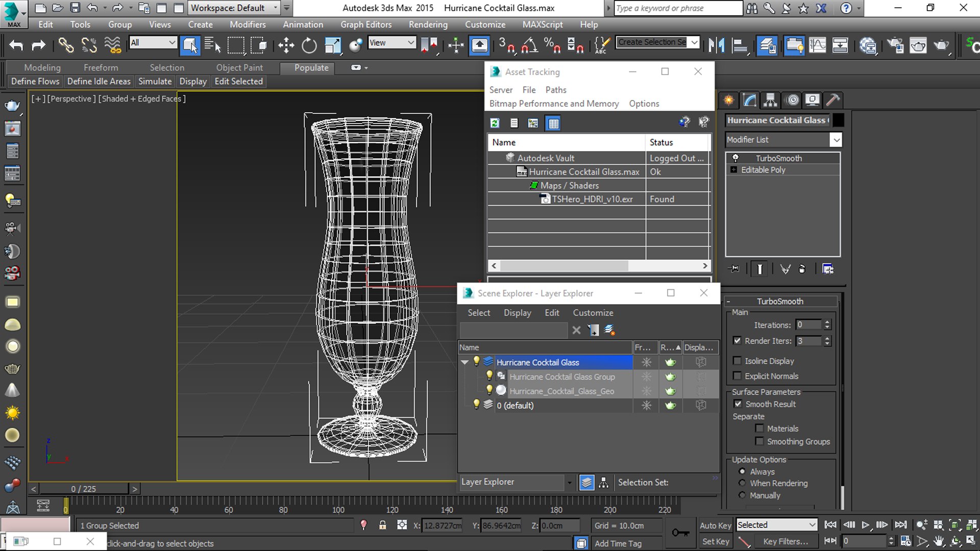The image size is (980, 551).
Task: Activate the Select Object tool
Action: coord(189,45)
